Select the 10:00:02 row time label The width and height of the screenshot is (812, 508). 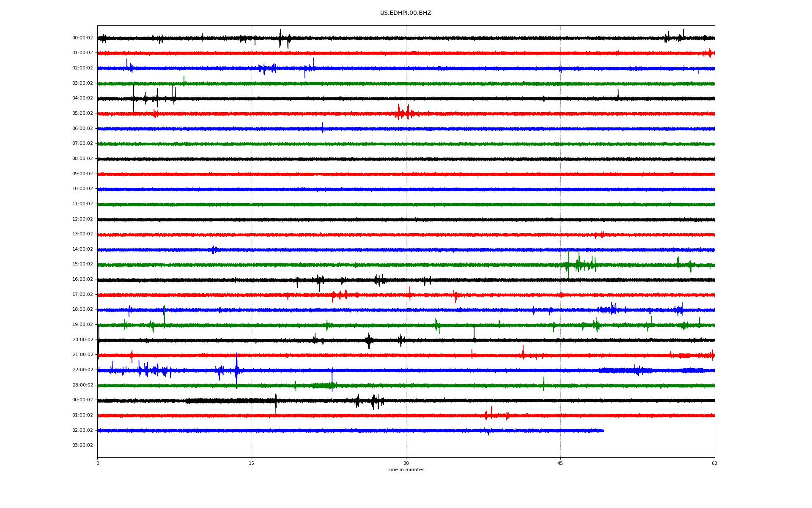[x=82, y=189]
